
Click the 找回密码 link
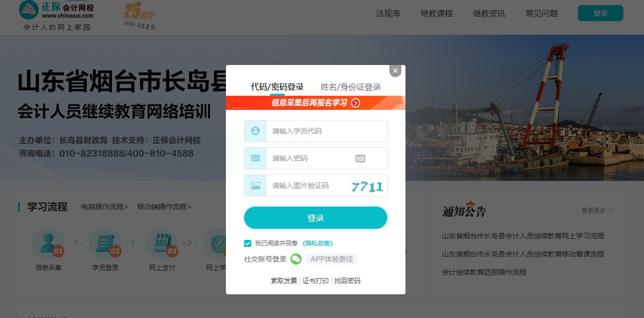coord(347,281)
